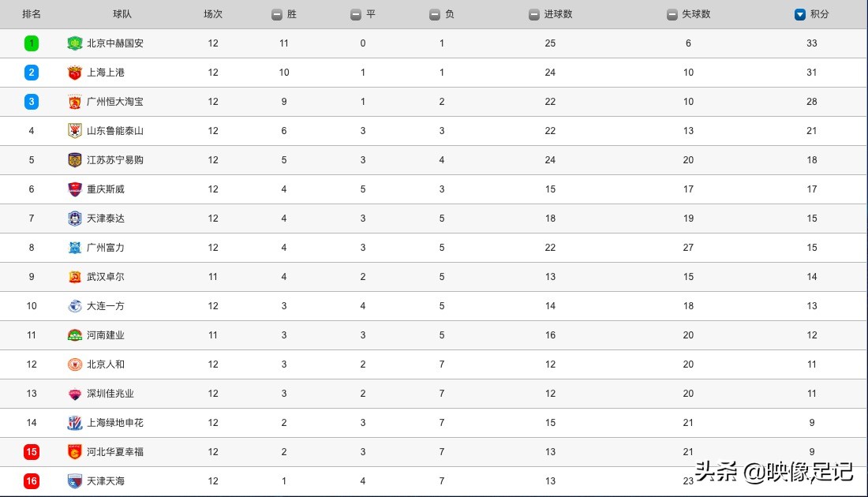Click the 山东鲁能泰山 team logo
This screenshot has height=497, width=868.
(x=75, y=131)
